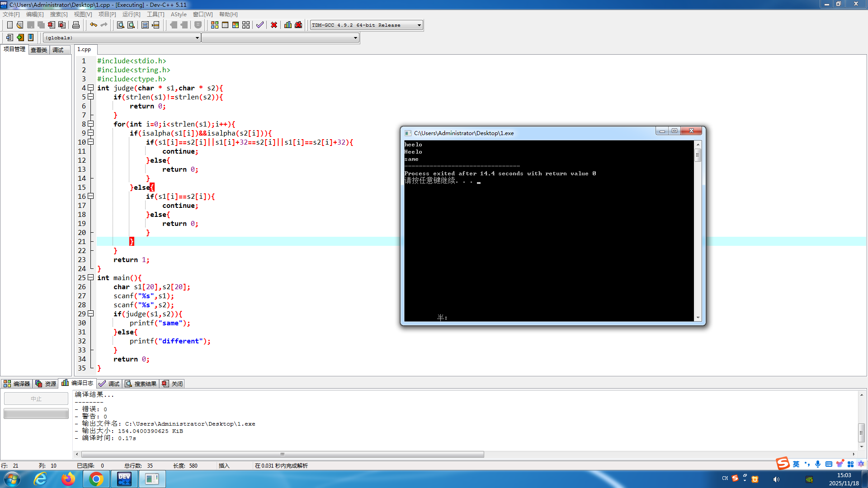Click the 关闭 button in the bottom panel
The width and height of the screenshot is (868, 488).
(172, 384)
